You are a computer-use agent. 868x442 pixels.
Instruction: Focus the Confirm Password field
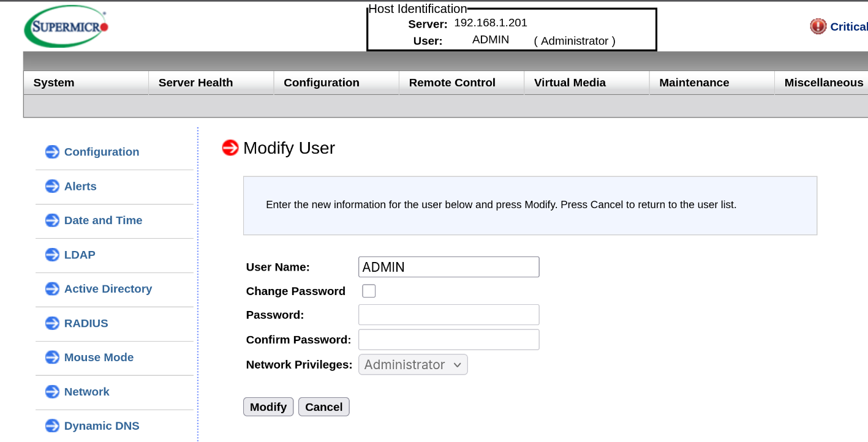(448, 340)
